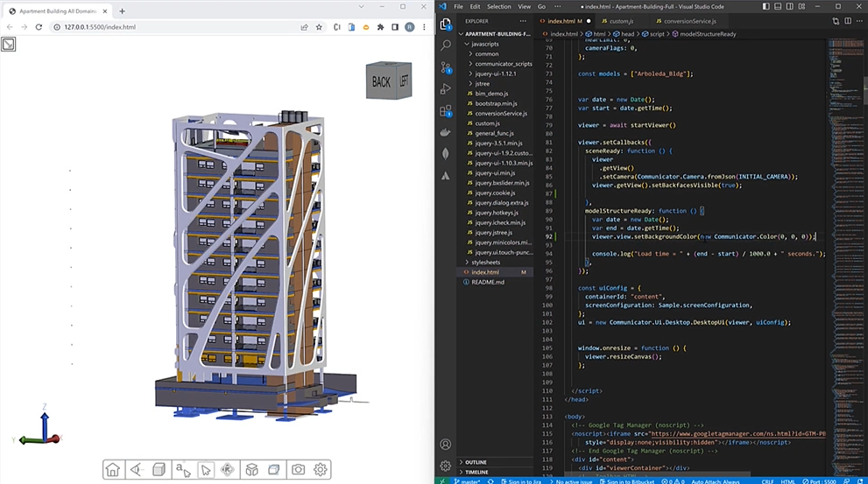This screenshot has width=868, height=484.
Task: Select the arrow selection tool in viewer
Action: 205,470
